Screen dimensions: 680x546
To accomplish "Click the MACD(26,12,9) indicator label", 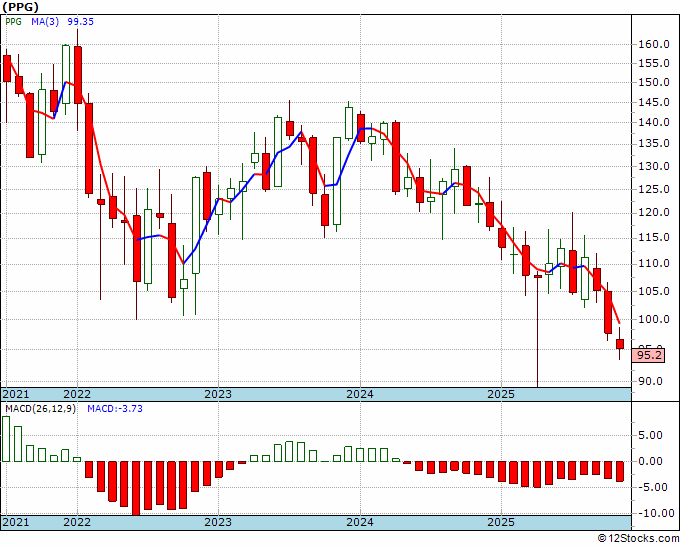I will click(40, 409).
